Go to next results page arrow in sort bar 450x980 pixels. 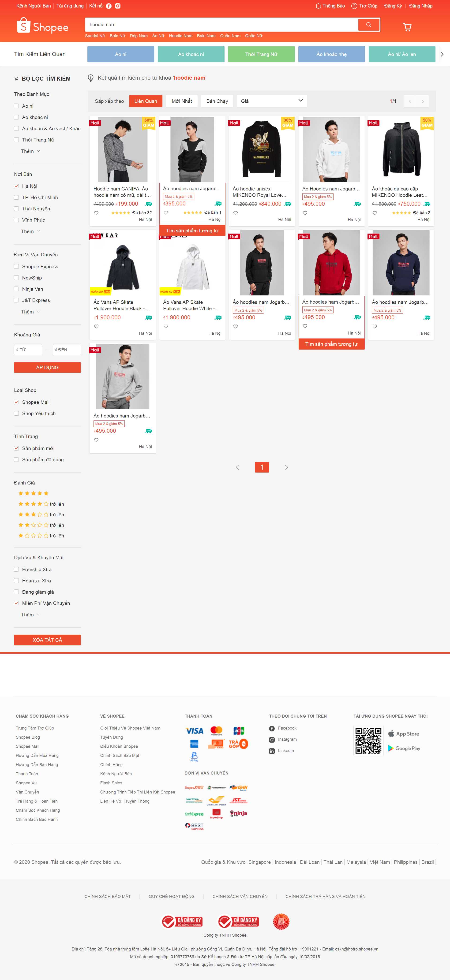pyautogui.click(x=423, y=101)
